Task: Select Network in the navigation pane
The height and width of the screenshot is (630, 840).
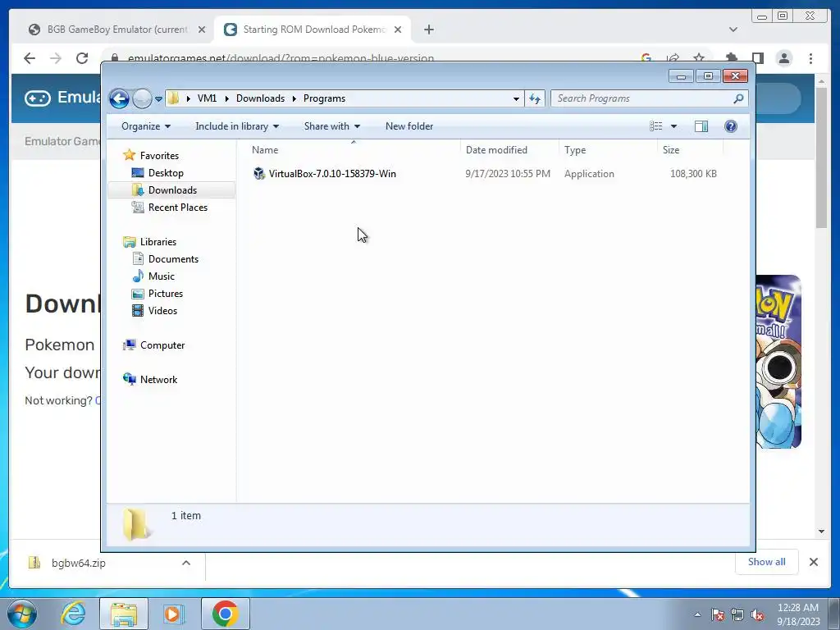Action: 158,379
